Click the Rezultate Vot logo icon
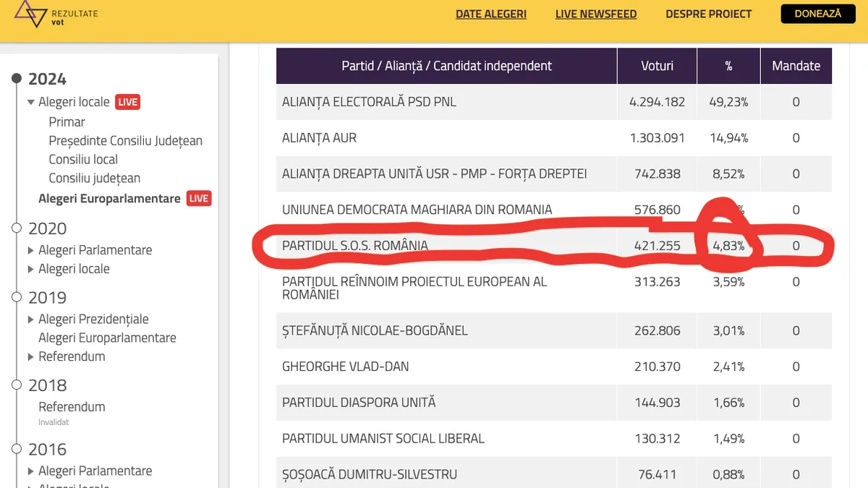This screenshot has width=868, height=488. (30, 14)
